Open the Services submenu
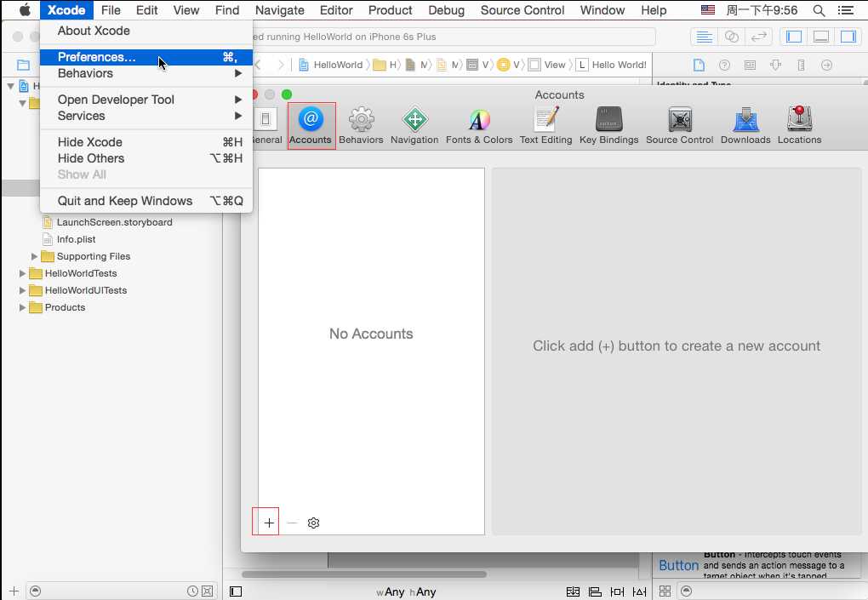868x600 pixels. [x=146, y=116]
